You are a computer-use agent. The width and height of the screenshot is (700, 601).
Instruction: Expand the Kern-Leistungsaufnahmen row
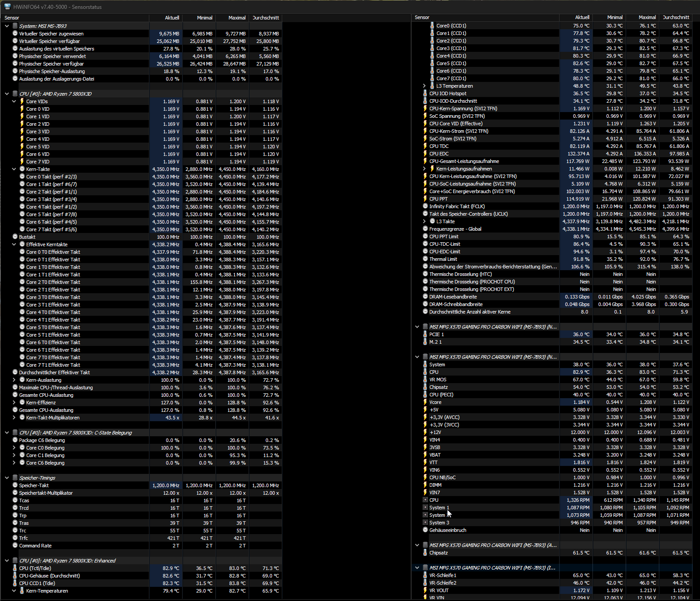(424, 169)
